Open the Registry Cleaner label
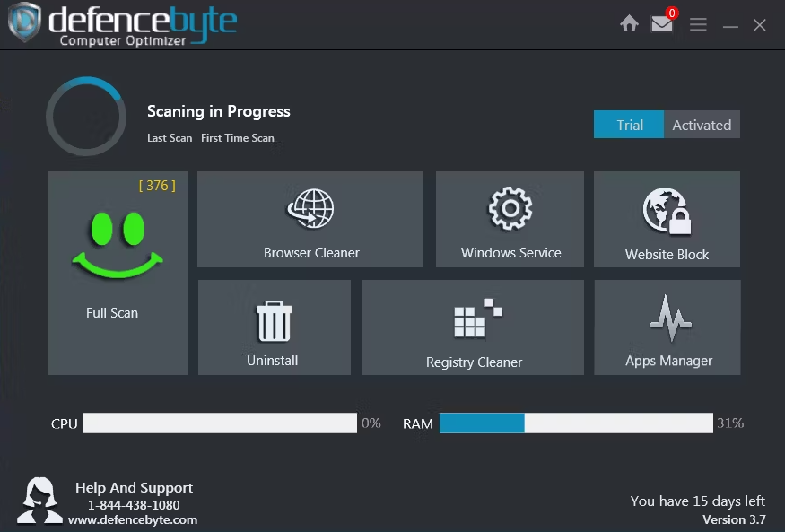 [474, 362]
